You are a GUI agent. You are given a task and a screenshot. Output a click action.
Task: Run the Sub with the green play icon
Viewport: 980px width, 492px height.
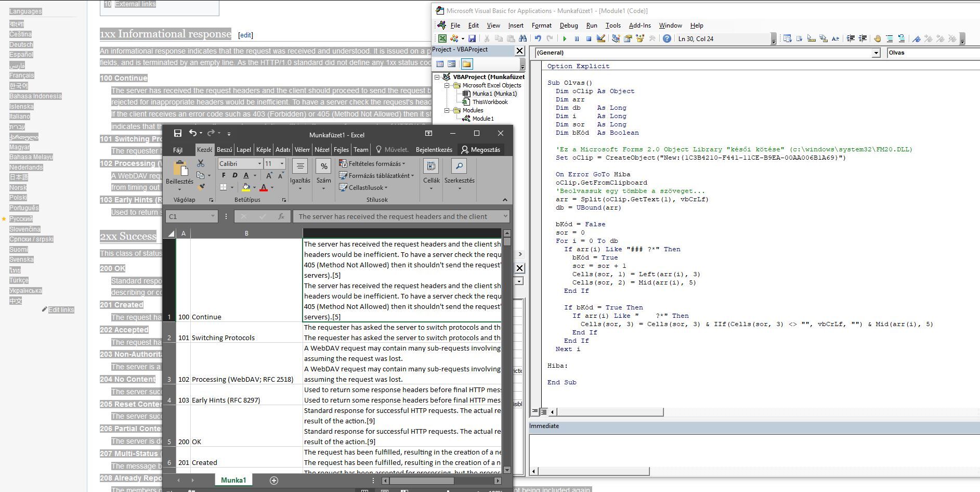tap(565, 38)
